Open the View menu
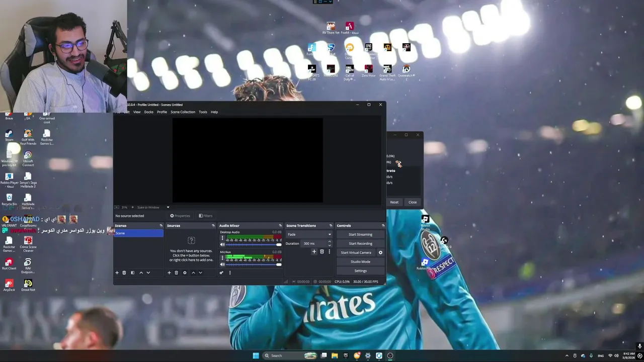Screen dimensions: 644x362 (x=137, y=112)
